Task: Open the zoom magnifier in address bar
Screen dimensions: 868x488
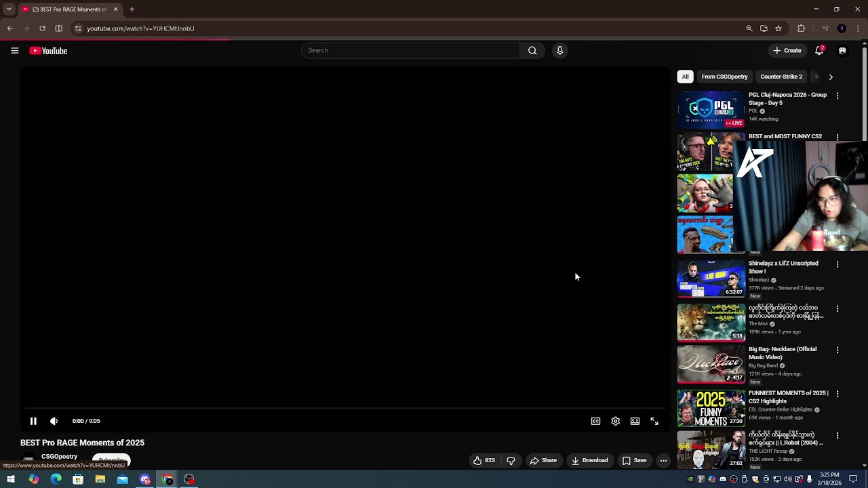Action: tap(749, 28)
